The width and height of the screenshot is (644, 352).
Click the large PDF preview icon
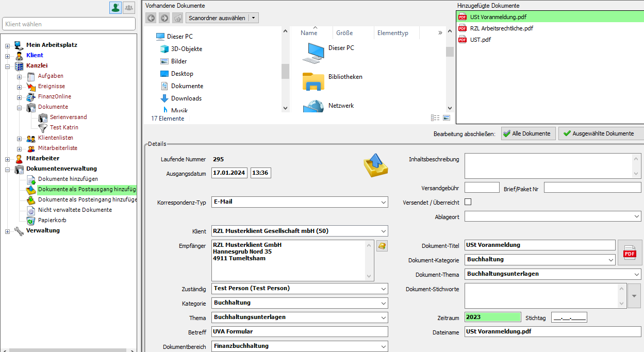click(630, 253)
